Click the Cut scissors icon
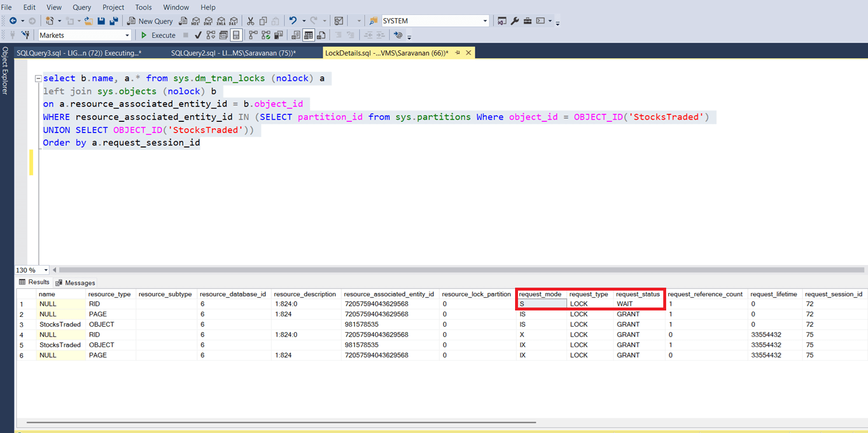The width and height of the screenshot is (868, 433). click(x=251, y=21)
